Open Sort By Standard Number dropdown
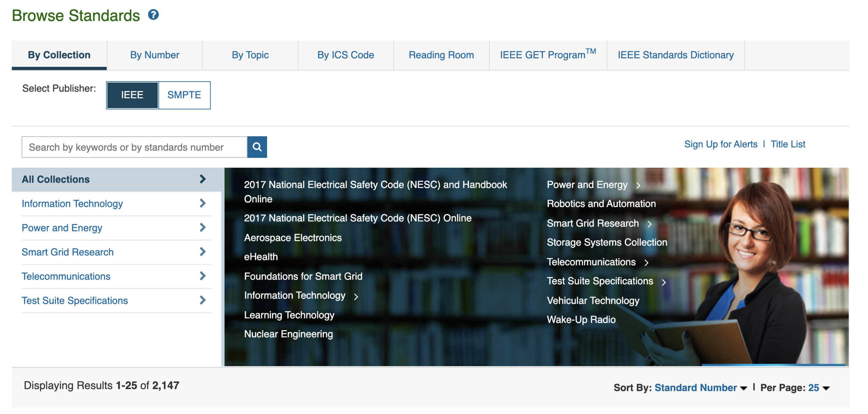The image size is (868, 414). (700, 388)
